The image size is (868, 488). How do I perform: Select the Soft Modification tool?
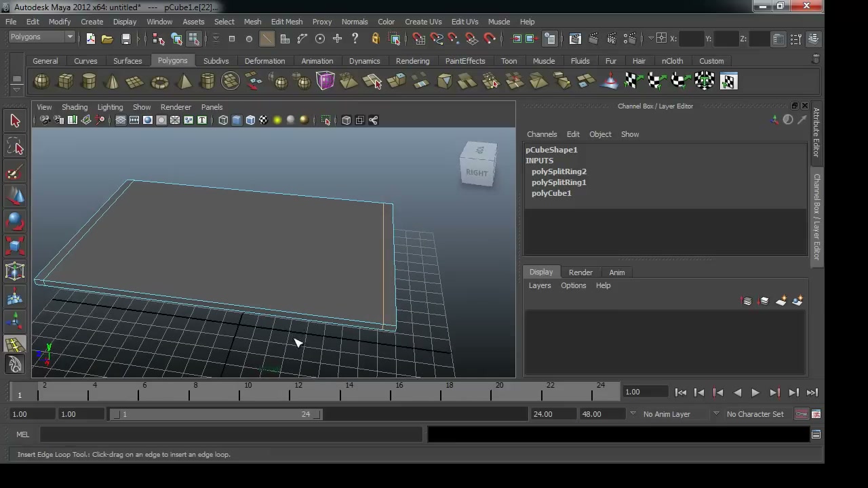[x=15, y=297]
